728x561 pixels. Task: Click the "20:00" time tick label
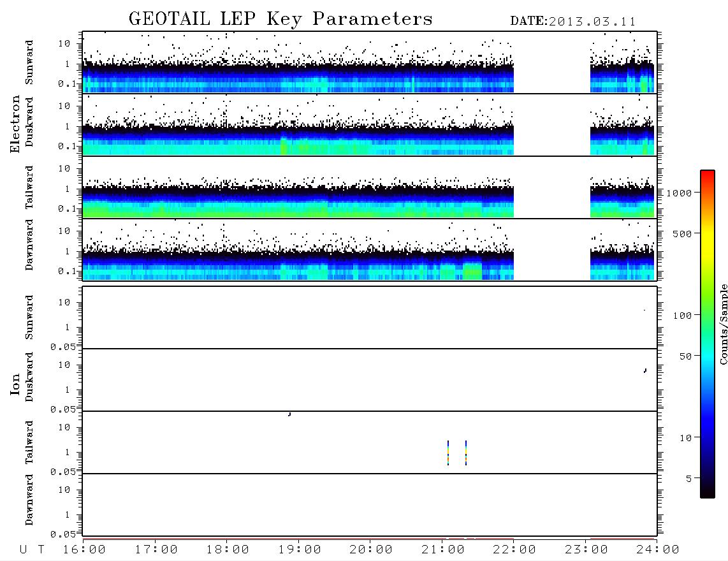tap(371, 550)
